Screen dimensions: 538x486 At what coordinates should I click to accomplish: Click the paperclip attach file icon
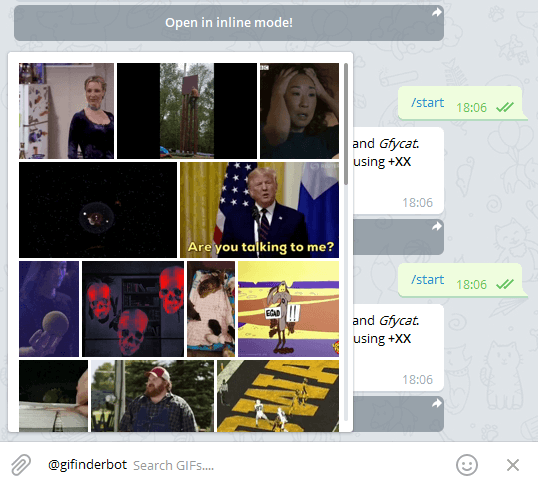point(21,465)
